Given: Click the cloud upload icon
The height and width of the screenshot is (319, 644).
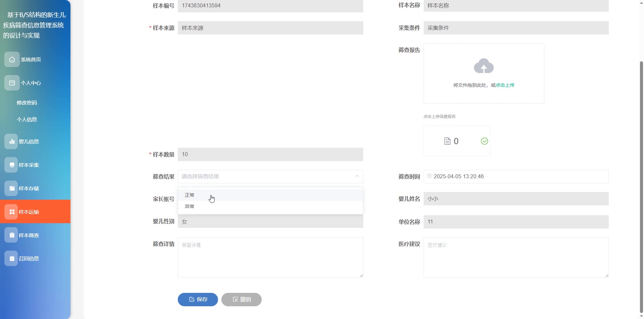Looking at the screenshot, I should click(484, 66).
